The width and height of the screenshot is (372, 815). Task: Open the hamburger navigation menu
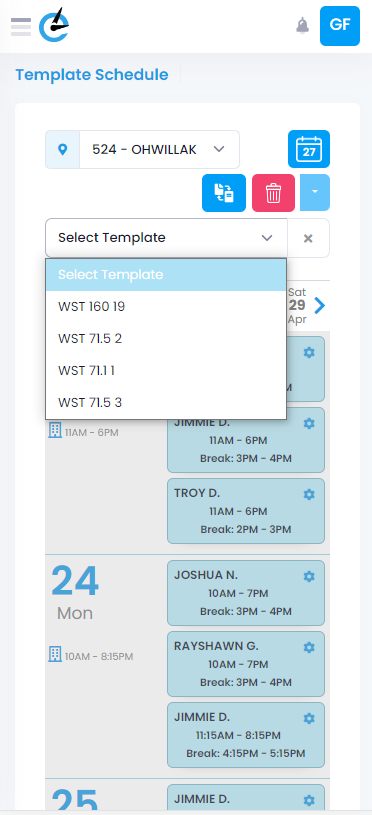tap(21, 27)
